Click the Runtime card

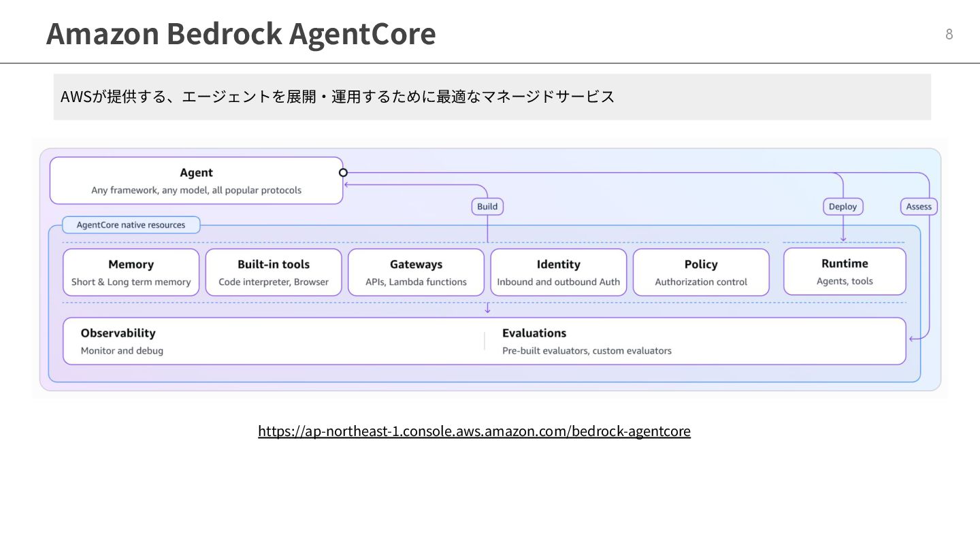[845, 271]
